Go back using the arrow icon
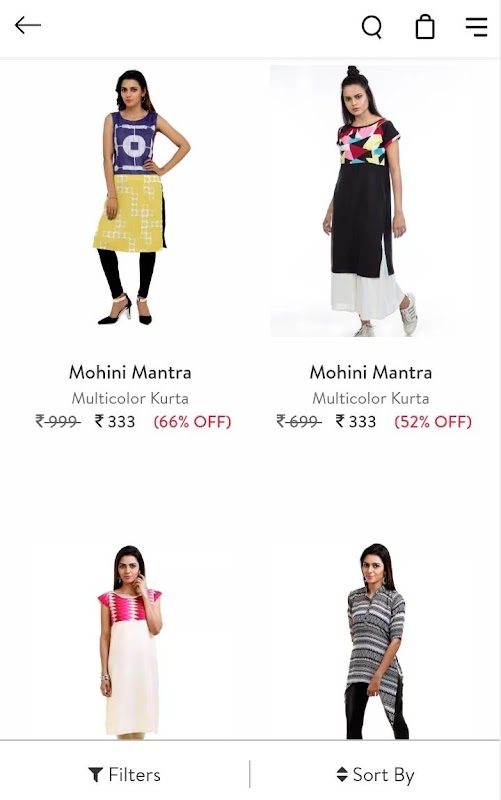501x800 pixels. pyautogui.click(x=28, y=25)
